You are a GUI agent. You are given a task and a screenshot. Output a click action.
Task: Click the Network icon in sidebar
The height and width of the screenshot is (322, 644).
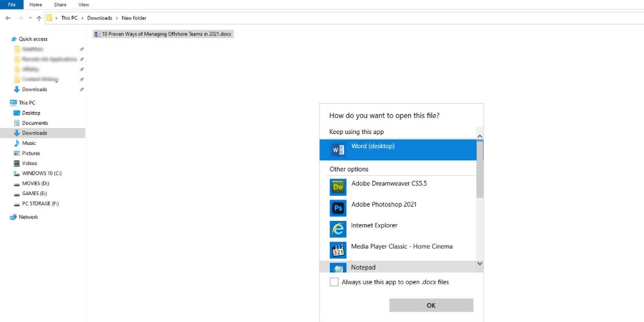(x=13, y=217)
